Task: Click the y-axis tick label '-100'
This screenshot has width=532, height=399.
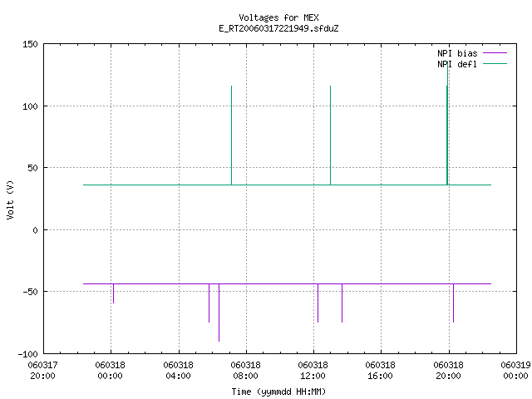Action: [x=27, y=354]
